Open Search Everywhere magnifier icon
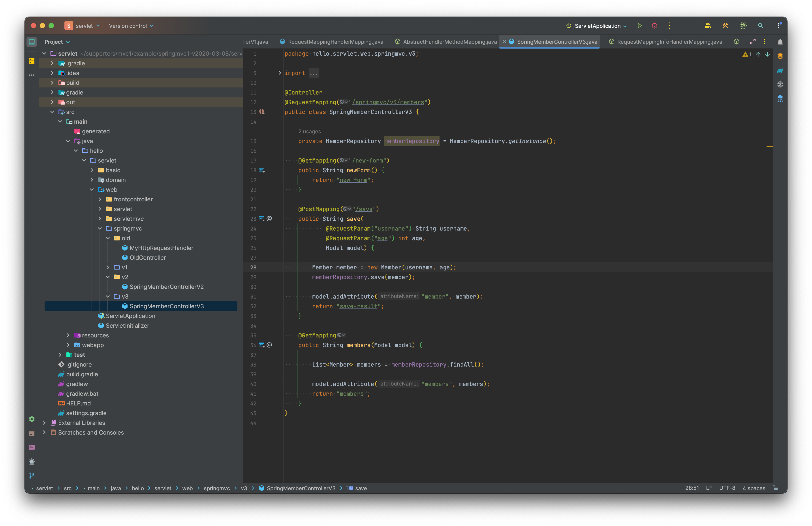812x526 pixels. tap(761, 26)
